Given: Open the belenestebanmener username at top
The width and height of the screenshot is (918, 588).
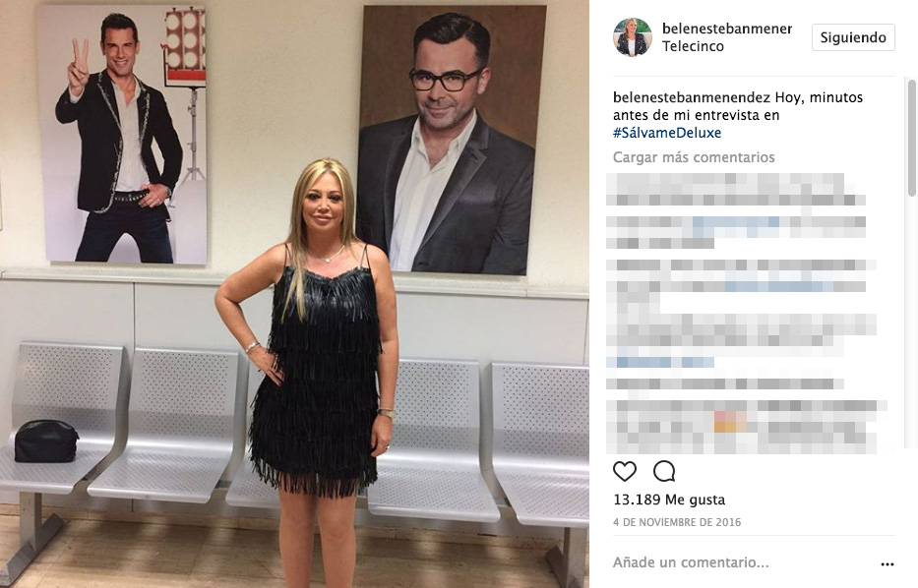Looking at the screenshot, I should (727, 29).
